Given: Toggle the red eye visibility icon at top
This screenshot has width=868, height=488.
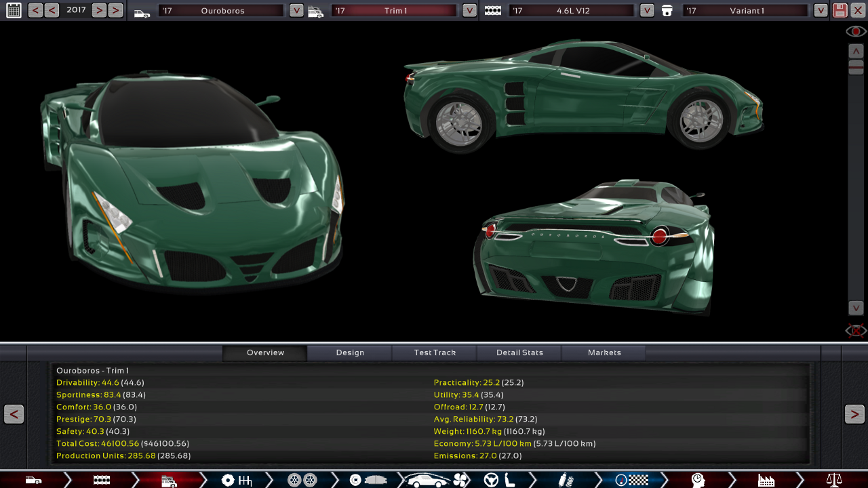Looking at the screenshot, I should [x=856, y=31].
